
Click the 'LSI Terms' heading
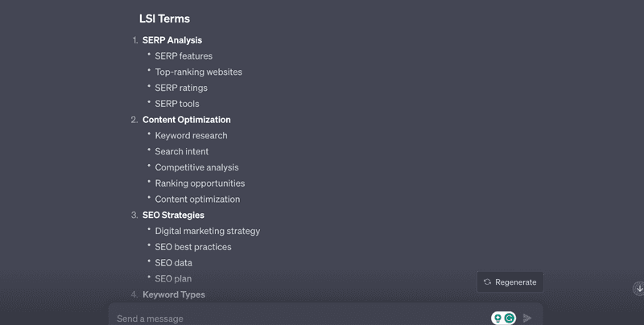[x=164, y=19]
